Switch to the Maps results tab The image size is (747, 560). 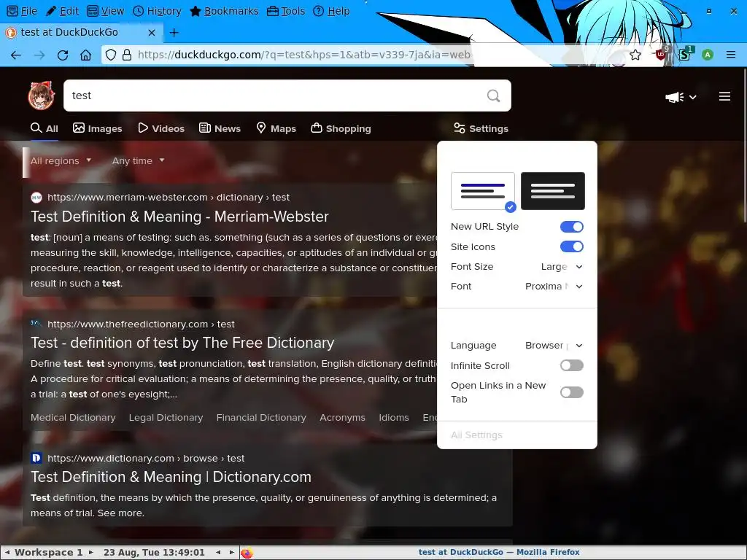[x=276, y=128]
